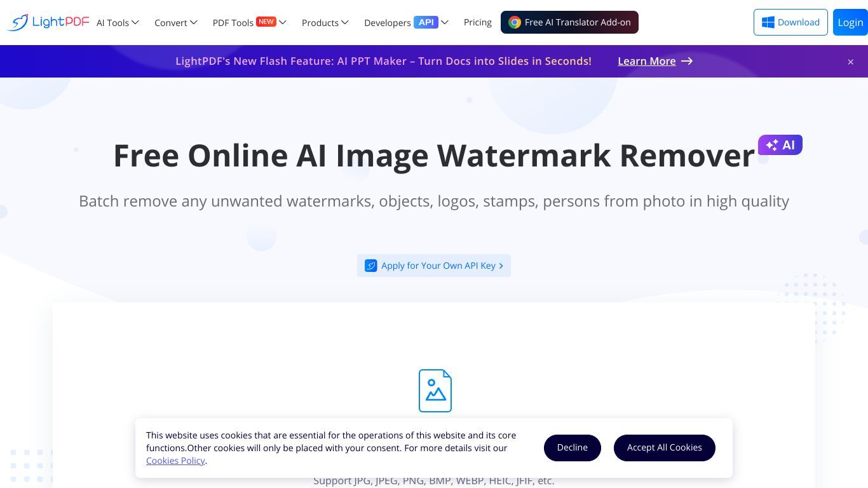Click the Chrome icon in translator add-on
868x488 pixels.
pos(515,22)
